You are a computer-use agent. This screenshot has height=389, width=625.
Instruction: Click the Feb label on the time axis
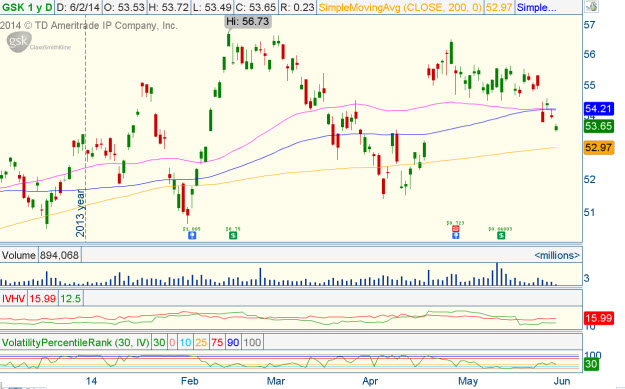point(189,381)
